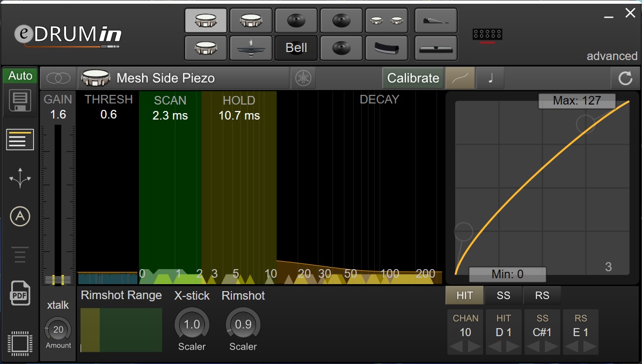Select the cymbal pad beside the dual toms icon

pyautogui.click(x=341, y=20)
